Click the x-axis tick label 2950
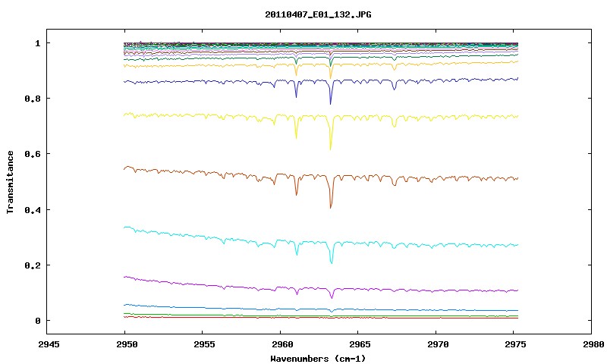 click(x=127, y=344)
